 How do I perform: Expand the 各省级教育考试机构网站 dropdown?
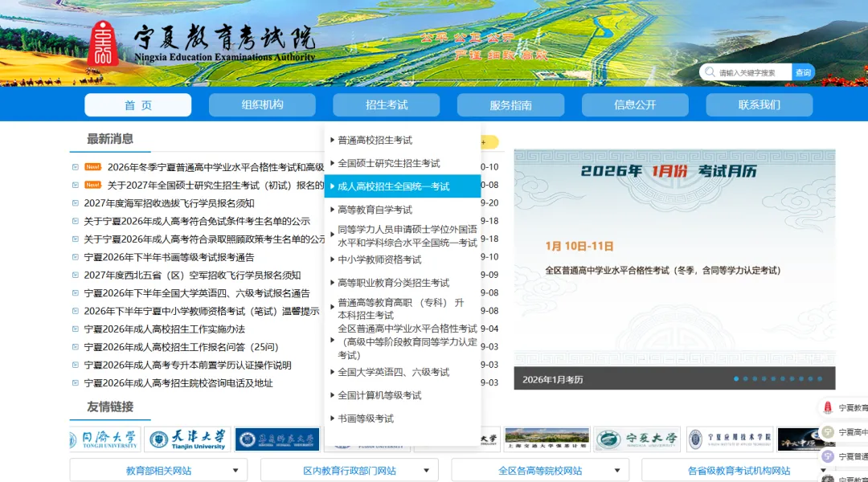[739, 471]
